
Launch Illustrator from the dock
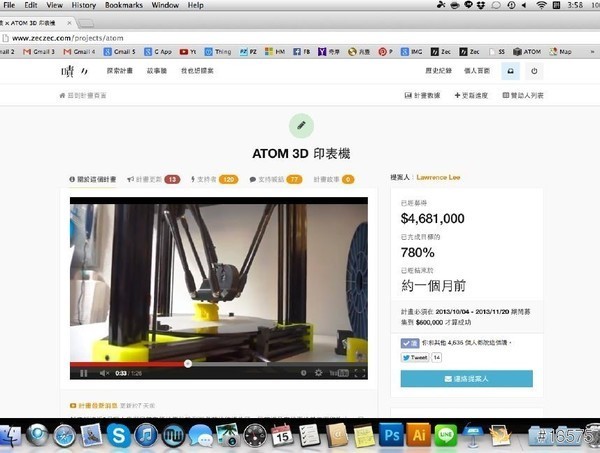click(x=419, y=435)
